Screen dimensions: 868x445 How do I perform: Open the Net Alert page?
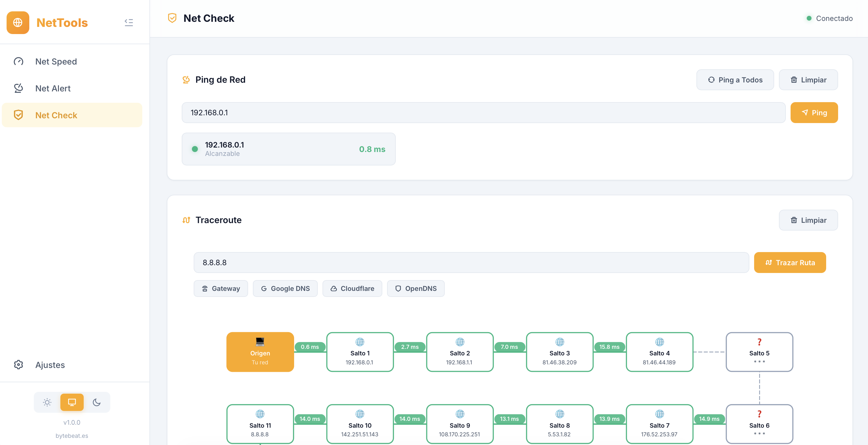click(x=53, y=88)
